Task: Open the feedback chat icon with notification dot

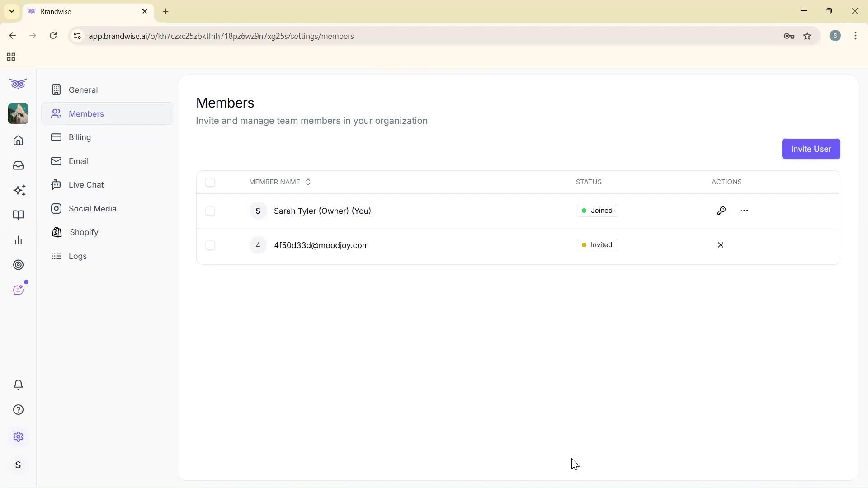Action: click(19, 290)
